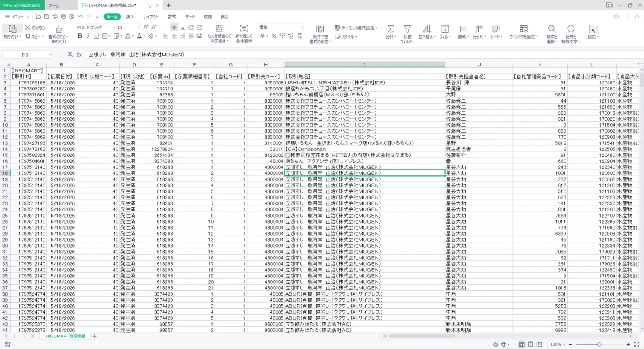This screenshot has height=349, width=644.
Task: Open Freeze Panes ウィンドウを固定
Action: 523,32
